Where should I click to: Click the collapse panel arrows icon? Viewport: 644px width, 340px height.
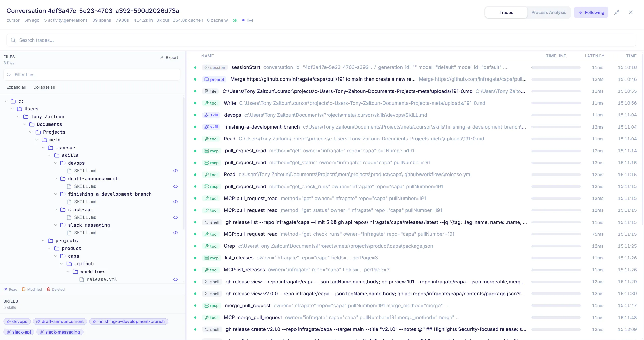tap(617, 12)
